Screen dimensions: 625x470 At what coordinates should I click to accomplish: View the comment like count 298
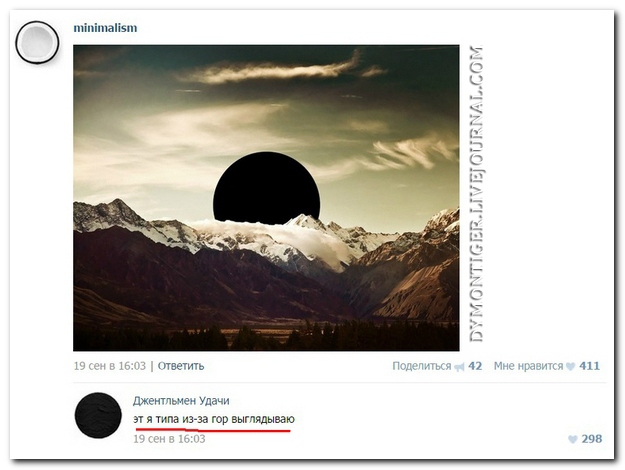(x=592, y=439)
